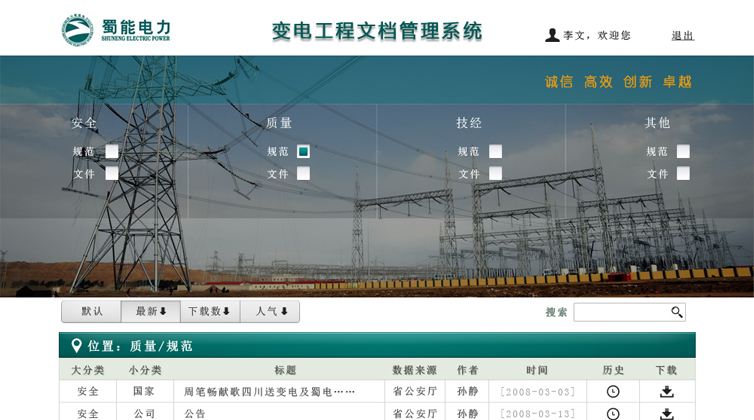Sort by 人气
This screenshot has height=420, width=754.
pos(270,311)
